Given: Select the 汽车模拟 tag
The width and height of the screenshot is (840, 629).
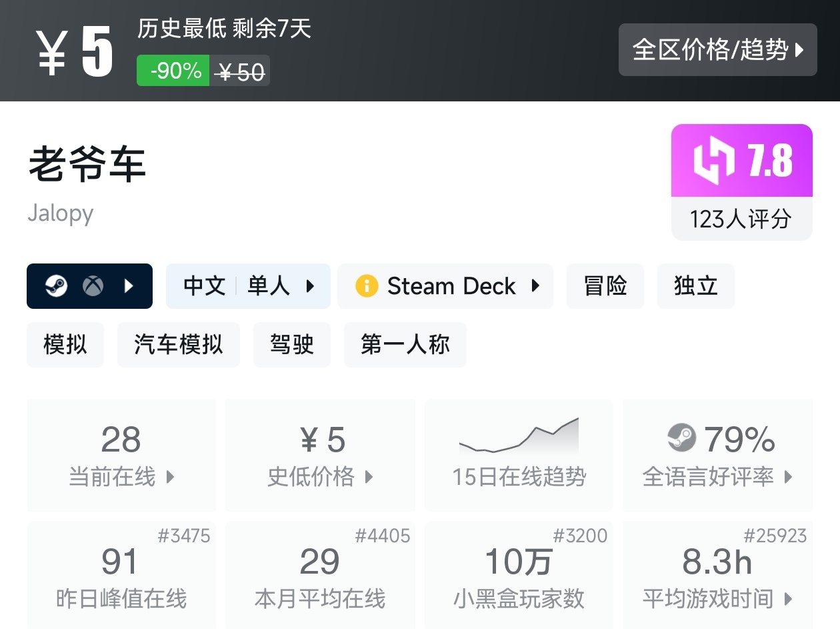Looking at the screenshot, I should pos(178,345).
